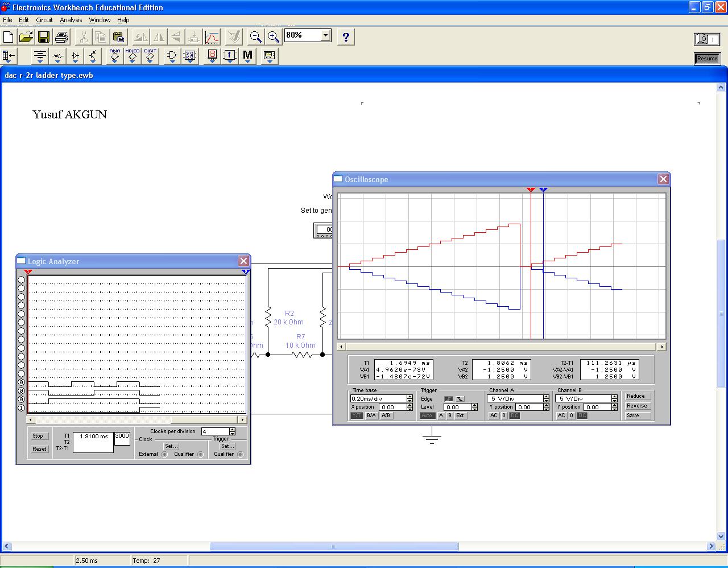Screen dimensions: 728x568
Task: Create a new circuit file
Action: click(9, 37)
